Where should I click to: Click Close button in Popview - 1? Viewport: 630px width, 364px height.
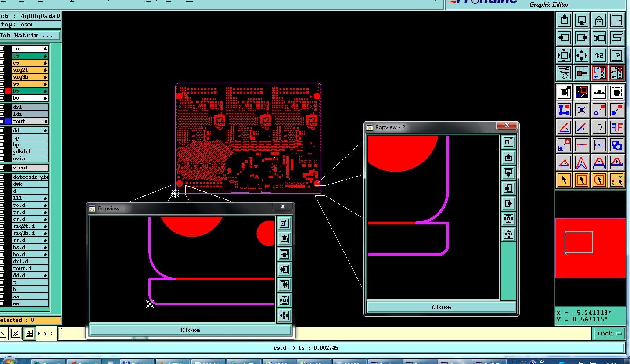click(190, 330)
